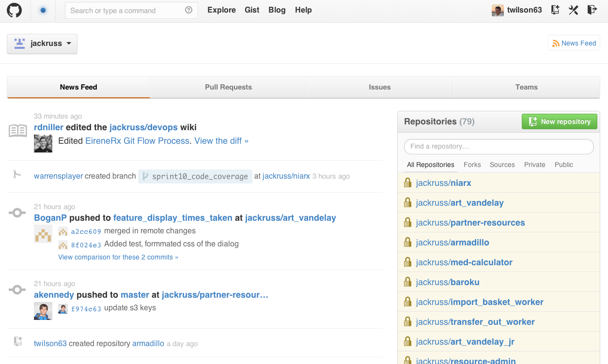Open account settings tools icon

pyautogui.click(x=574, y=10)
